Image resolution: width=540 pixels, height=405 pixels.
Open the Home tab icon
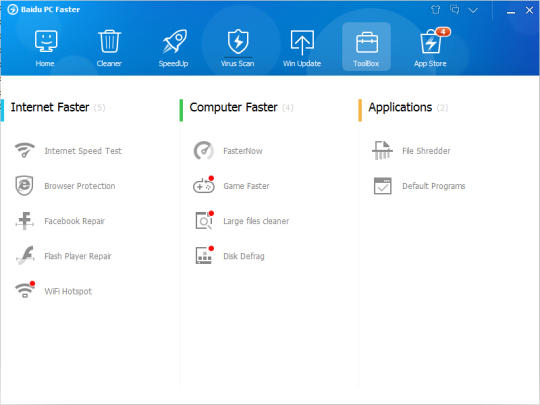click(46, 41)
